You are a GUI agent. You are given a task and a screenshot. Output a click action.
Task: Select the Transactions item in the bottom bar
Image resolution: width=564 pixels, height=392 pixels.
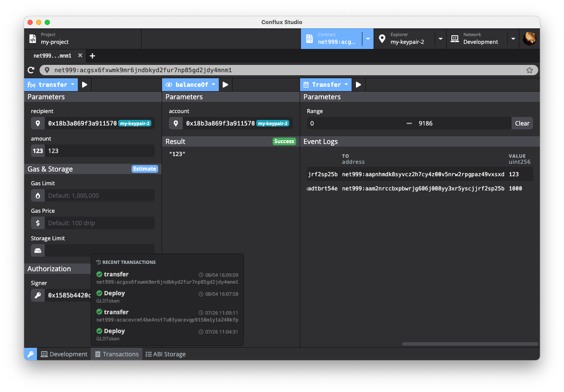[116, 354]
